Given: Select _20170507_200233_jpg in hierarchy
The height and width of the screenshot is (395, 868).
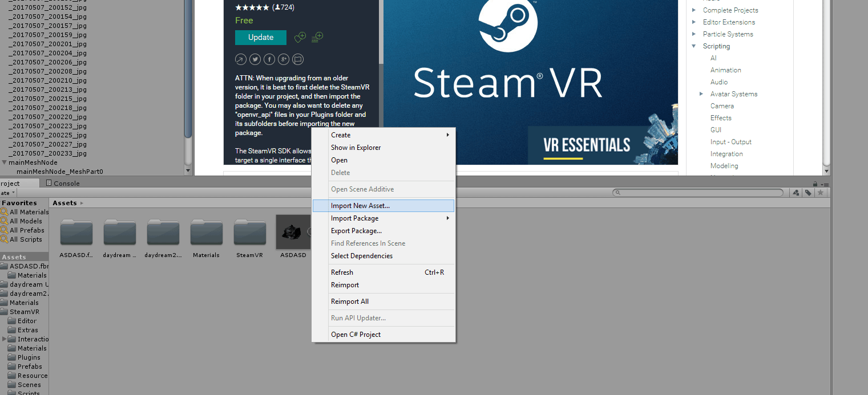Looking at the screenshot, I should [47, 153].
